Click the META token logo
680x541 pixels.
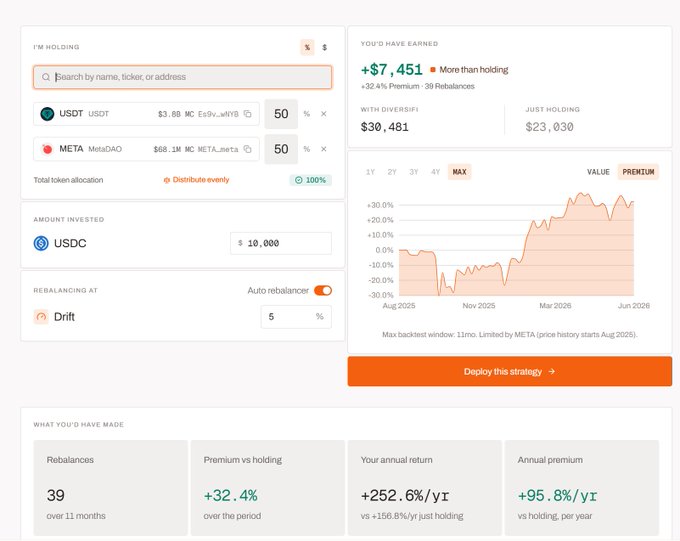[47, 149]
